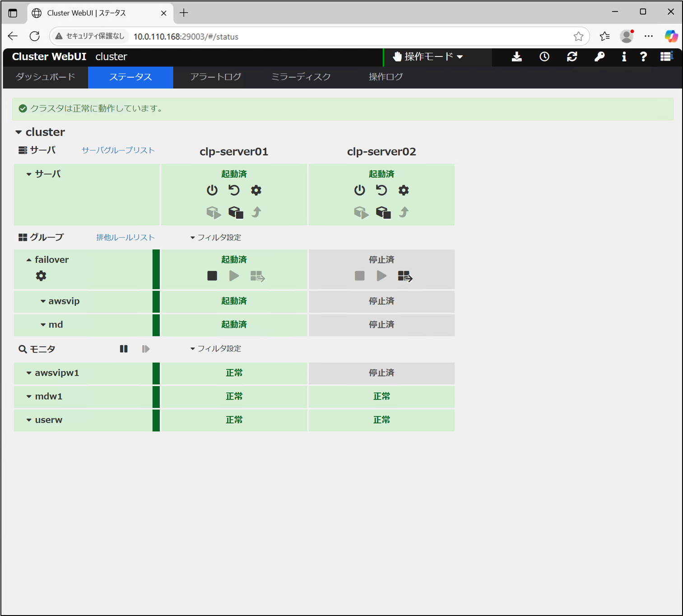The image size is (683, 616).
Task: Click shutdown icon for clp-server01
Action: [x=212, y=190]
